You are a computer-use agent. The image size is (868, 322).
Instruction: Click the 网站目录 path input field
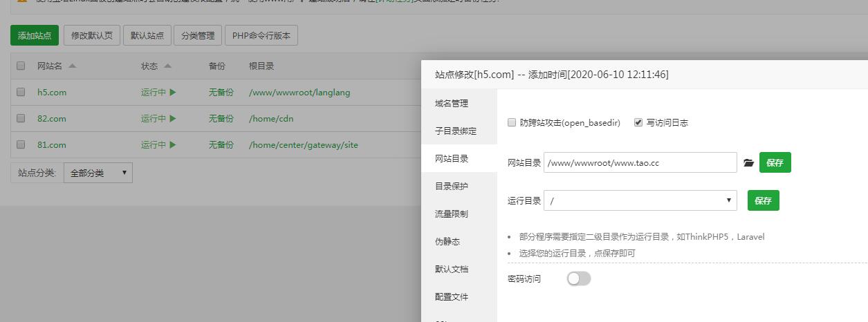[x=640, y=162]
